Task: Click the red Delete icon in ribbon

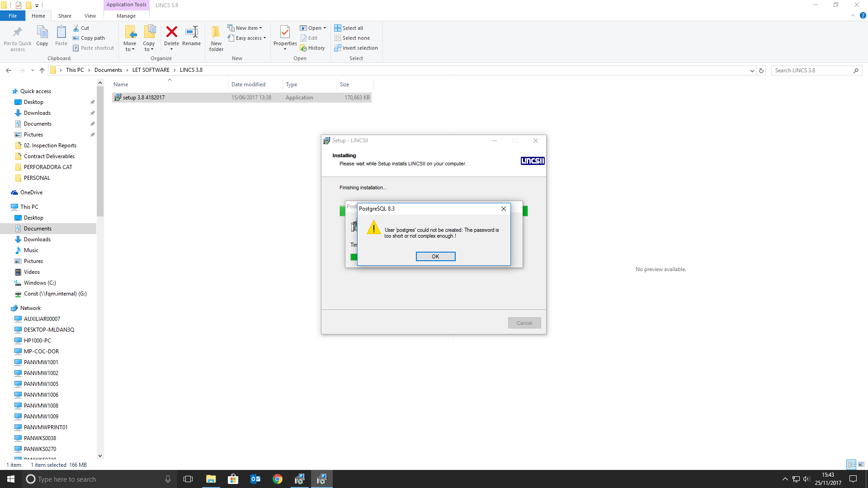Action: 171,33
